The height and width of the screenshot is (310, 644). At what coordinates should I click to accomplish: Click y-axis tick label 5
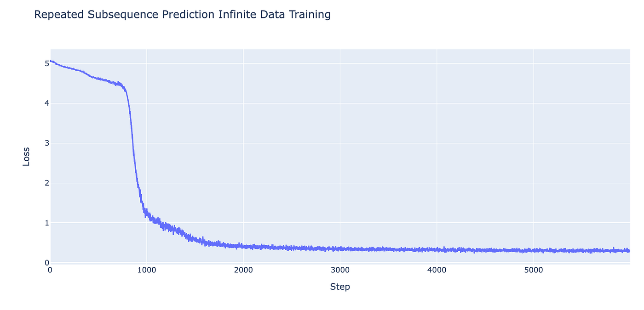(47, 63)
